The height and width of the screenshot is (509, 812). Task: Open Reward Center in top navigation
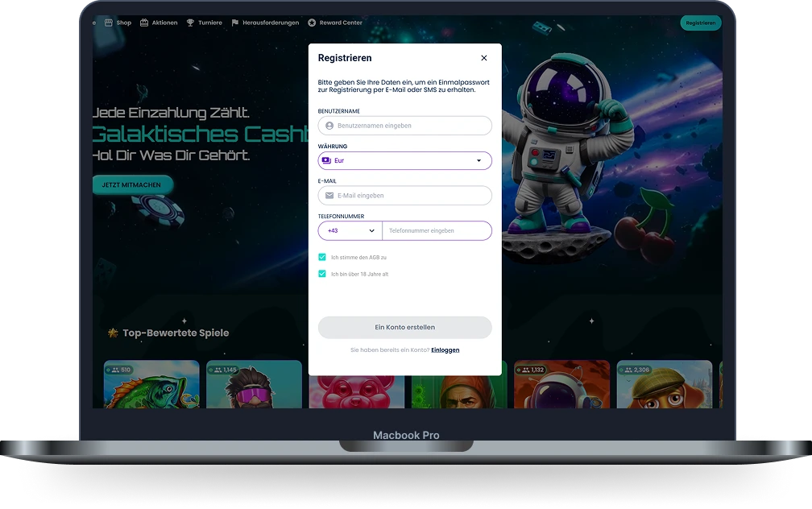point(334,23)
